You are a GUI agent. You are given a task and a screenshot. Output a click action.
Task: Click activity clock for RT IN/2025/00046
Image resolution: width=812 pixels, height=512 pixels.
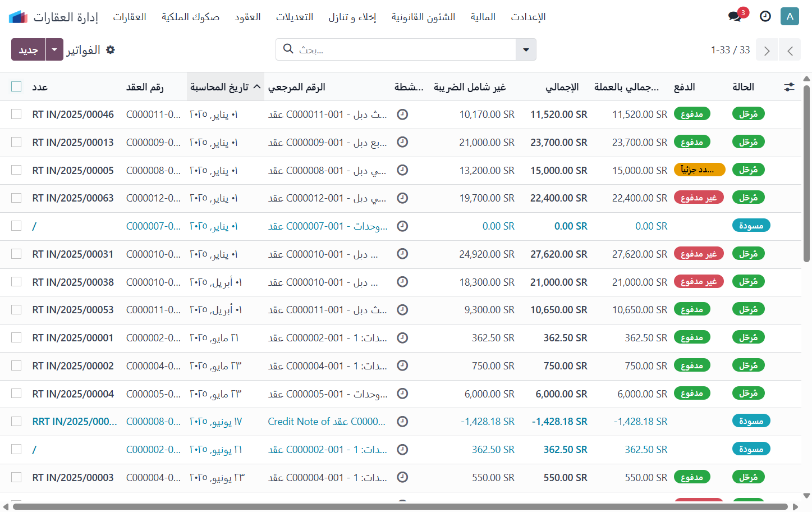[x=402, y=115]
